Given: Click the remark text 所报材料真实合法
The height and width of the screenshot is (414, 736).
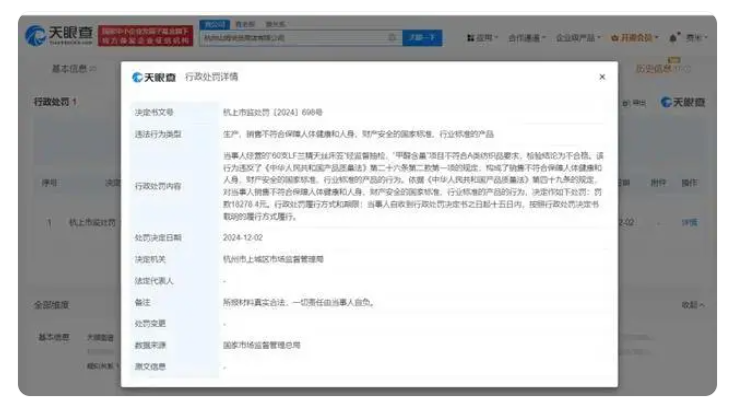Looking at the screenshot, I should [254, 302].
